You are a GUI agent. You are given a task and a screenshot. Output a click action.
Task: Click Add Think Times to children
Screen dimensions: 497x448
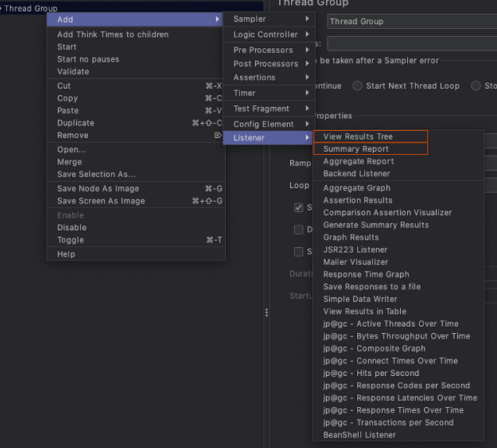(113, 34)
